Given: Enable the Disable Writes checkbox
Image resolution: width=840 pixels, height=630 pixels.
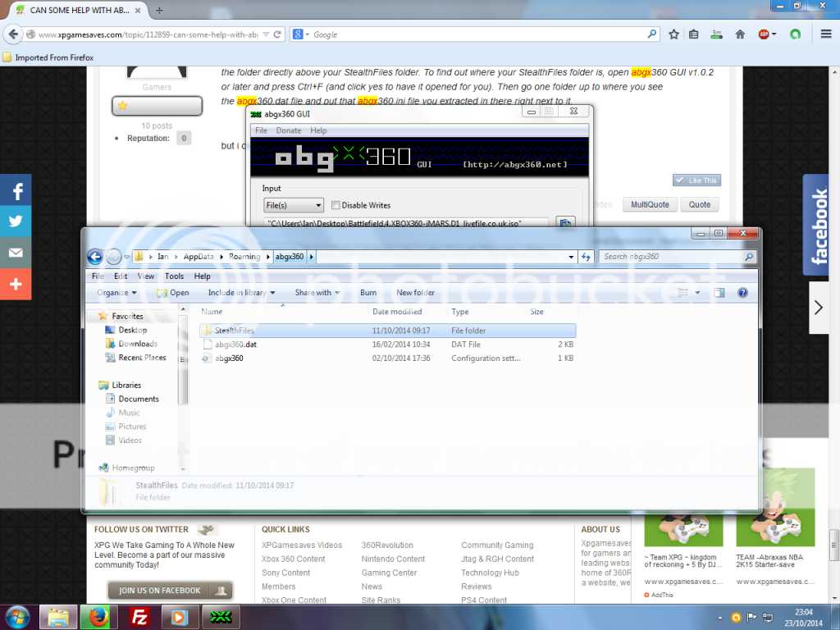Looking at the screenshot, I should (336, 205).
